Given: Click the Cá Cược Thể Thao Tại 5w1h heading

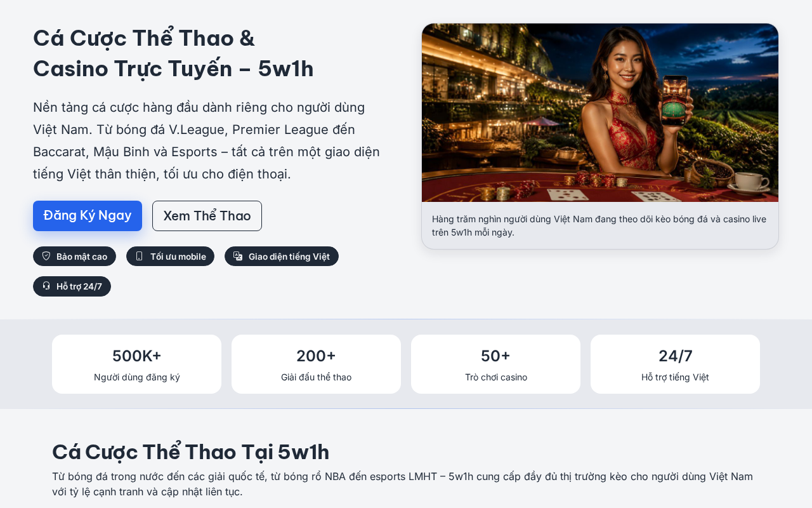Looking at the screenshot, I should (190, 452).
